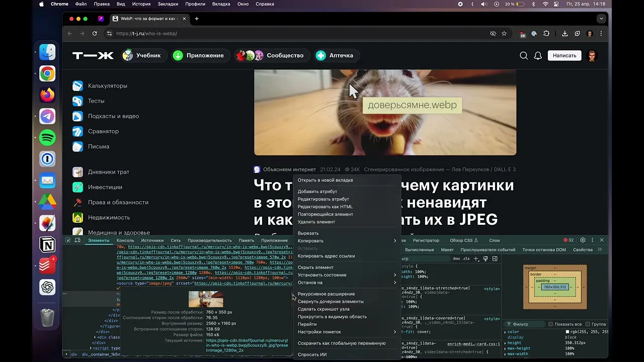Image resolution: width=644 pixels, height=362 pixels.
Task: Open the Trash in dock
Action: 47,318
